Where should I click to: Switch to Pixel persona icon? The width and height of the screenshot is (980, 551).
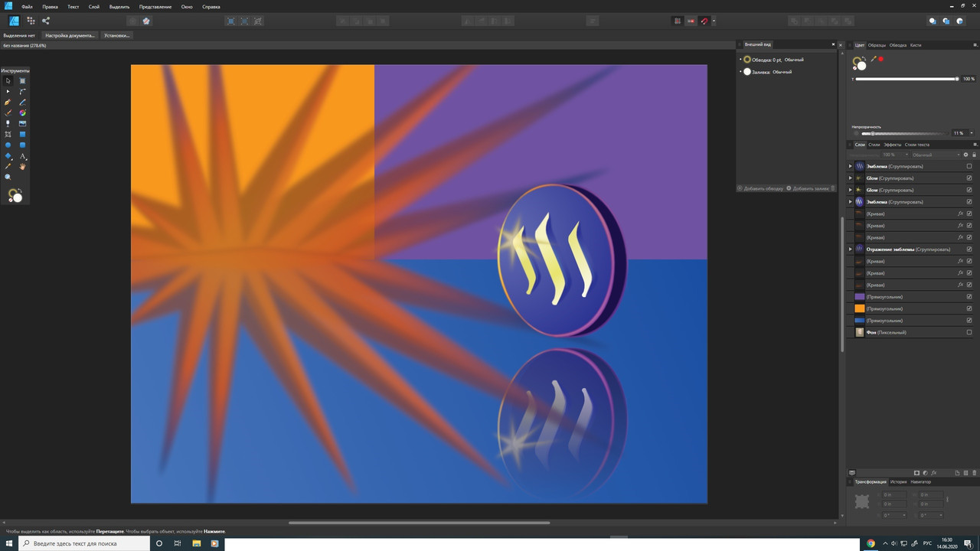pos(31,21)
